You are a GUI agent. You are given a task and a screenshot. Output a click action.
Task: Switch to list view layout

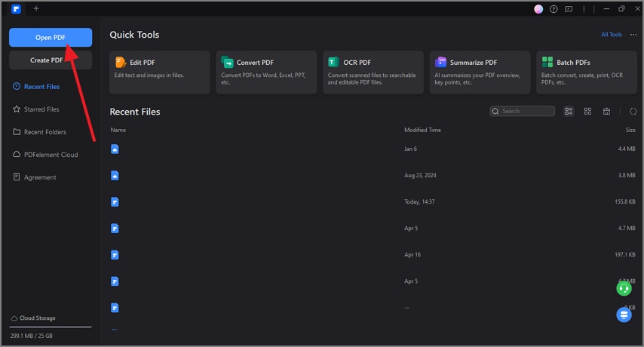(x=569, y=112)
